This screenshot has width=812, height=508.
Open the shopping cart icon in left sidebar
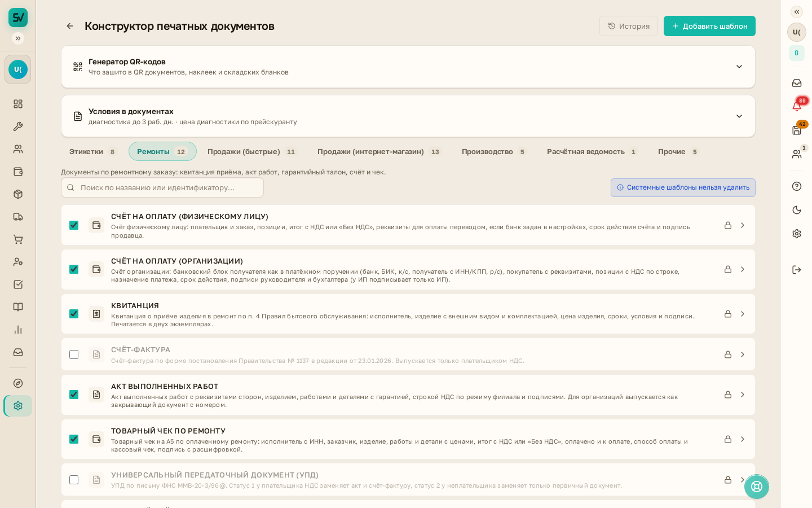(x=18, y=239)
